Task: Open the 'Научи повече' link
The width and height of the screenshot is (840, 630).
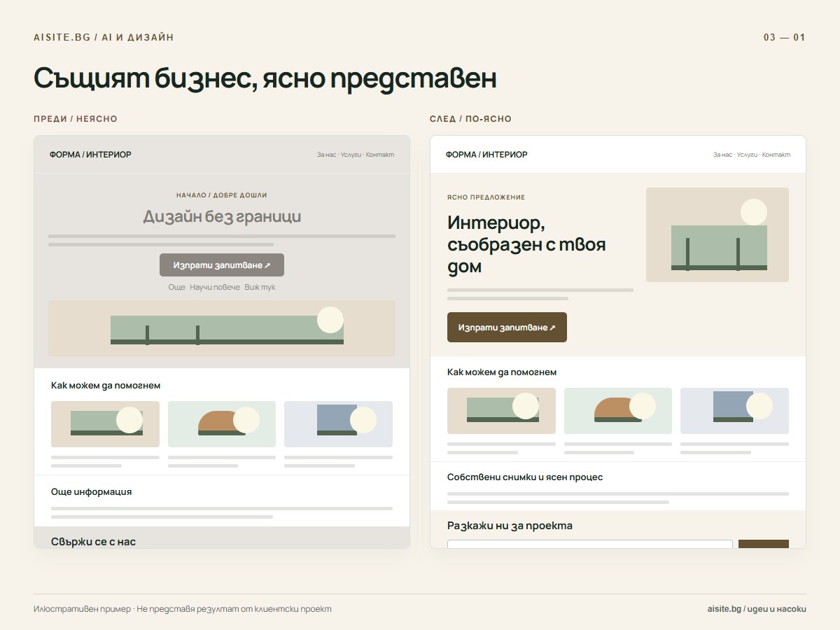Action: pos(215,288)
